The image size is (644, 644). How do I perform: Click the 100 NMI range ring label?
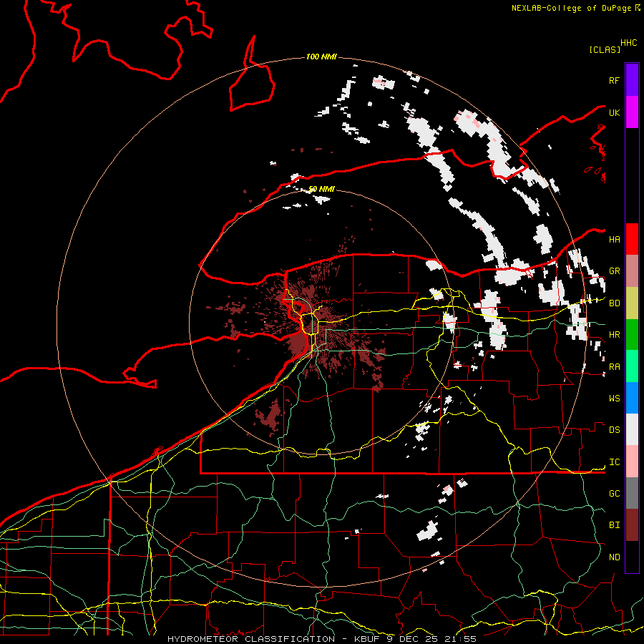click(321, 57)
